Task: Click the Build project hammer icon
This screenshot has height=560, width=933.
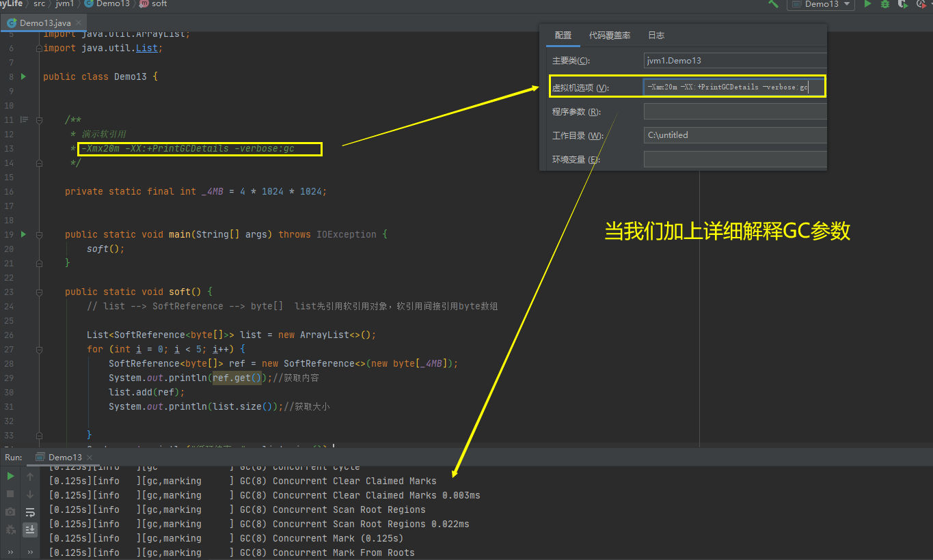Action: (773, 4)
